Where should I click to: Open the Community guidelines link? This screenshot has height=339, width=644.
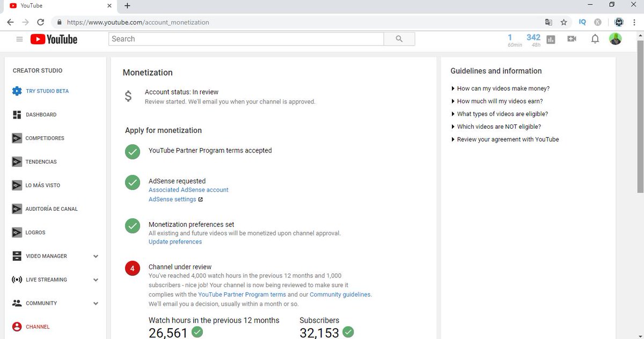click(x=340, y=294)
